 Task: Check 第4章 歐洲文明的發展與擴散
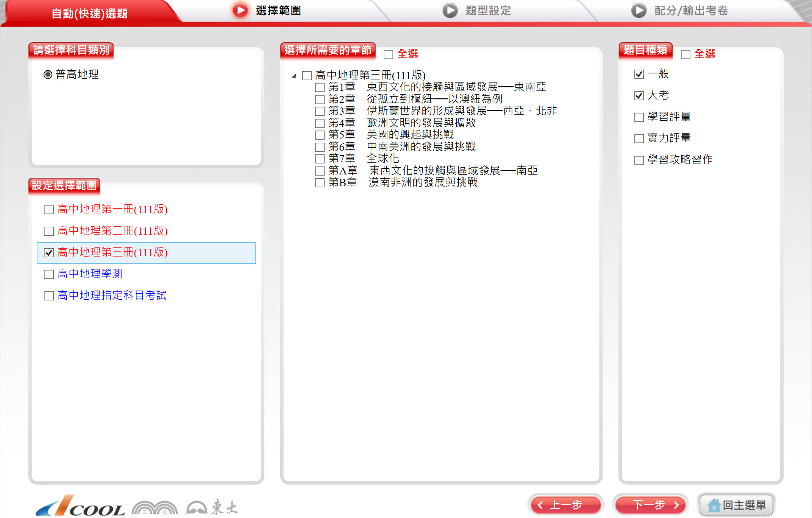click(x=320, y=123)
